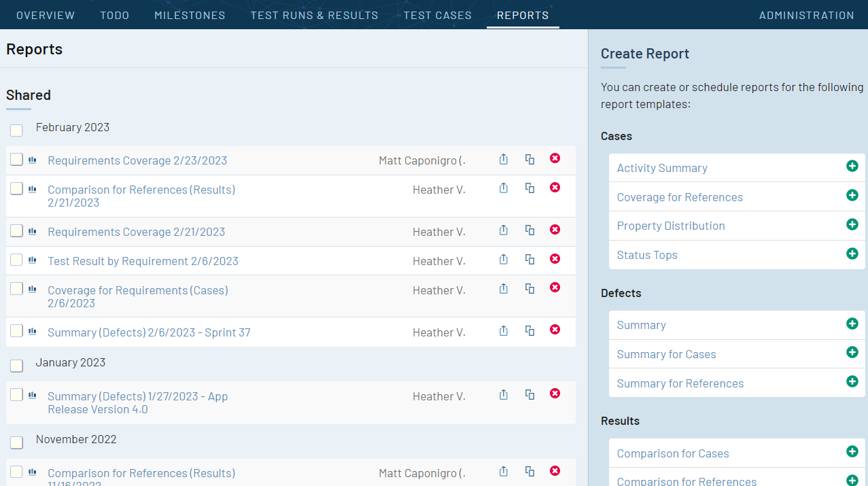Image resolution: width=868 pixels, height=486 pixels.
Task: Delete the Requirements Coverage 2/23/2023 report
Action: coord(555,158)
